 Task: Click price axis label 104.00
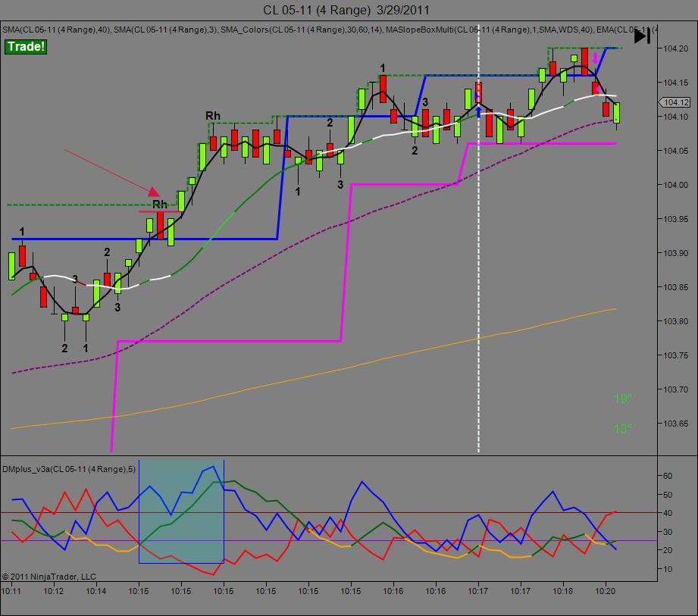pyautogui.click(x=675, y=185)
